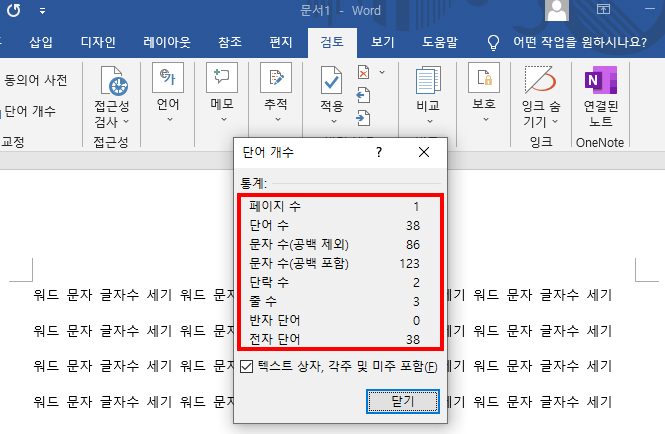Expand the reject change dropdown arrow

pyautogui.click(x=382, y=73)
